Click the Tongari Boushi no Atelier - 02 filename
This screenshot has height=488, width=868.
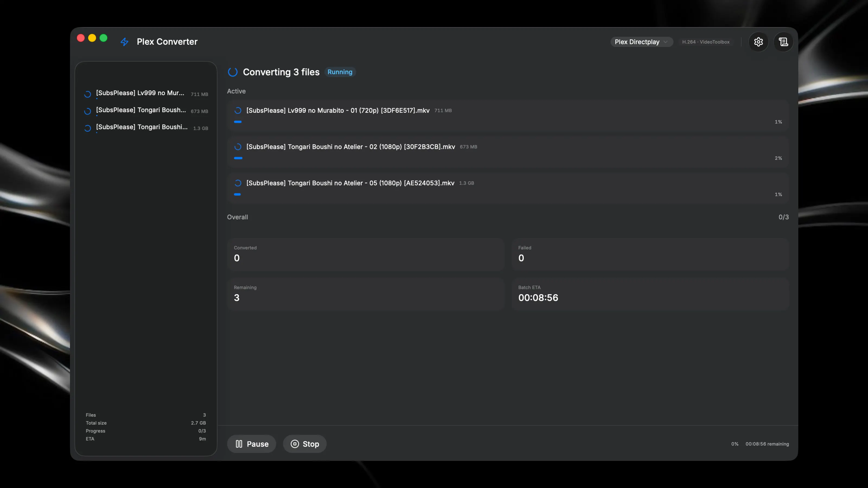tap(351, 147)
